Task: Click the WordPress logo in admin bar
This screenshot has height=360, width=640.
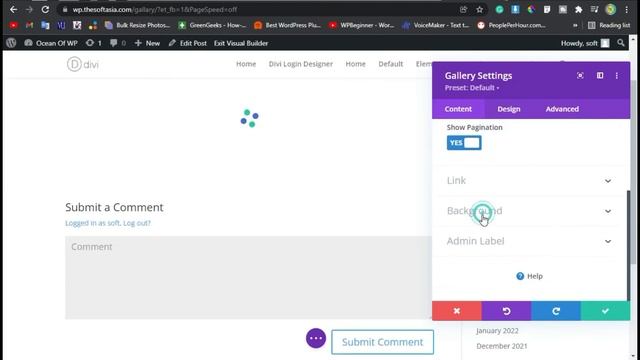Action: tap(11, 43)
